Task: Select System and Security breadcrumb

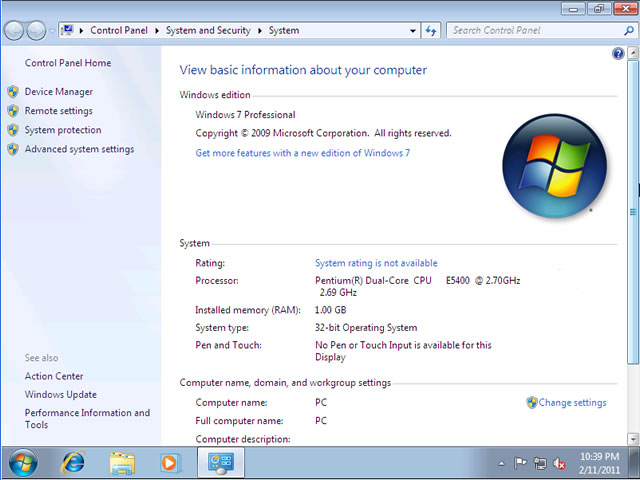Action: click(208, 31)
